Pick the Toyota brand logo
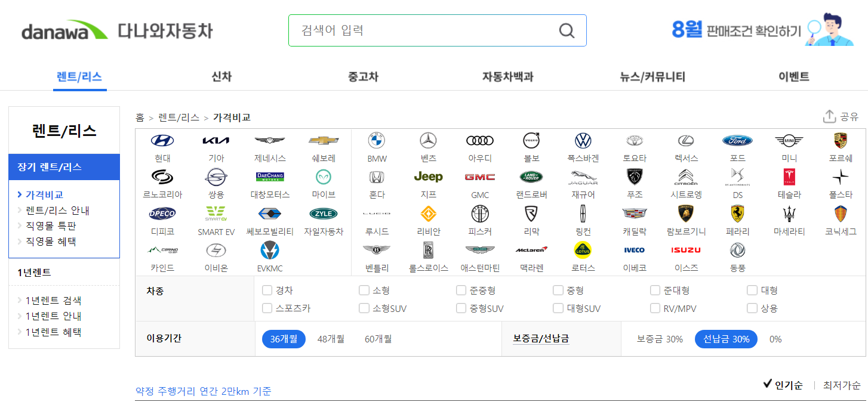The width and height of the screenshot is (868, 405). 635,141
